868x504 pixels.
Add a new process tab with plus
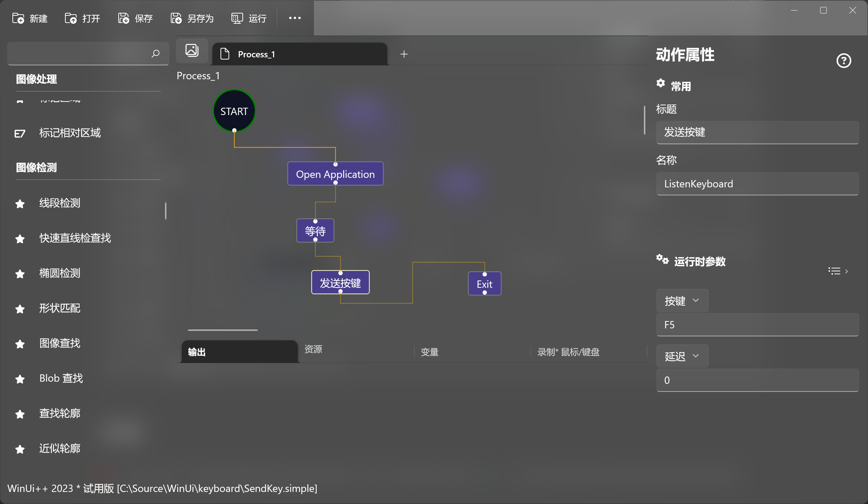(404, 54)
